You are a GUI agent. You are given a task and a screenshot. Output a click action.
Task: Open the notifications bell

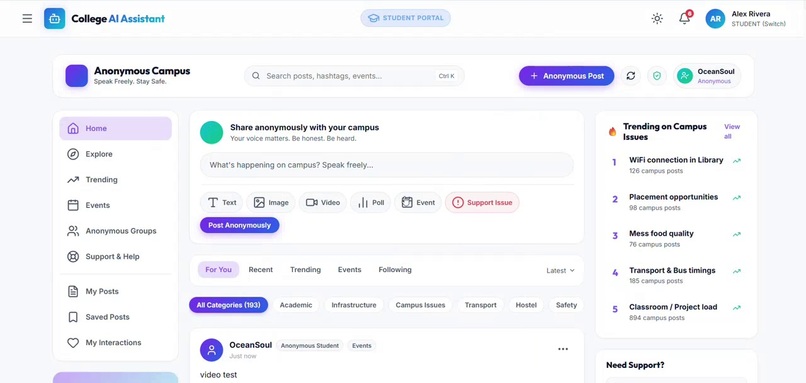point(684,18)
